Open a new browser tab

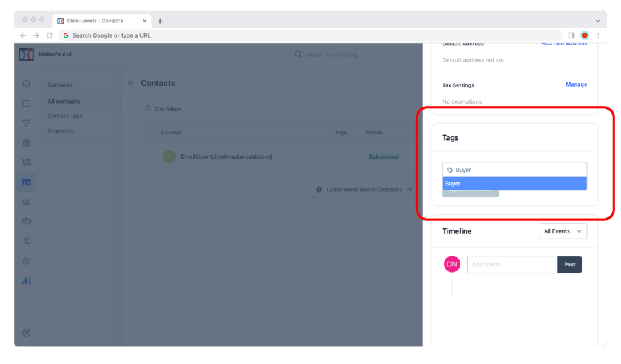tap(160, 21)
